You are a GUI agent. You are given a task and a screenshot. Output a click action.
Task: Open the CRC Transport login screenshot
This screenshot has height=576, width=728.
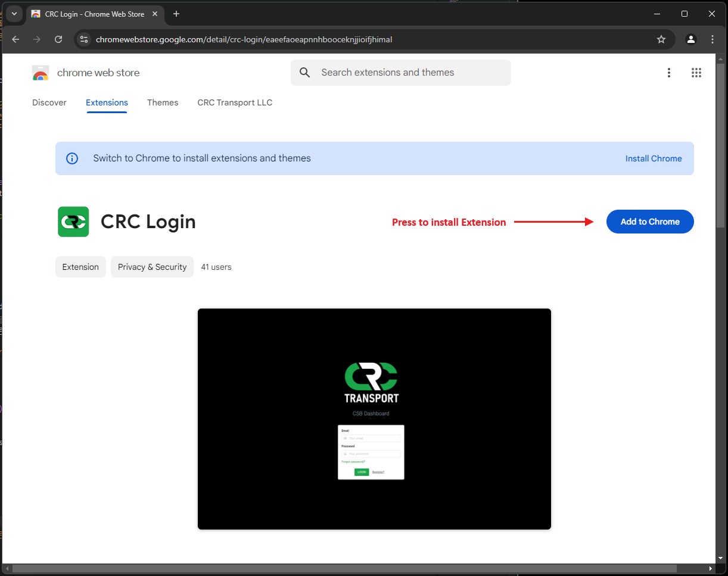[374, 419]
